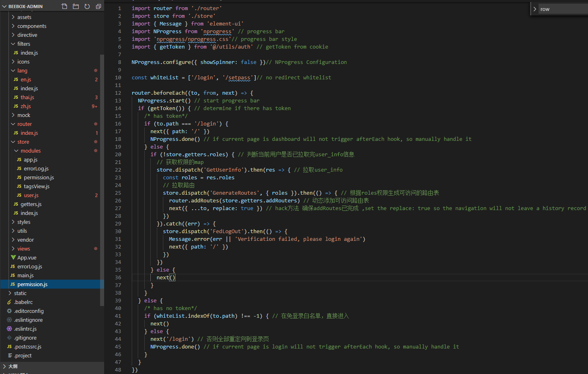Click 'whiteList' in the const declaration on line 10

tap(165, 77)
